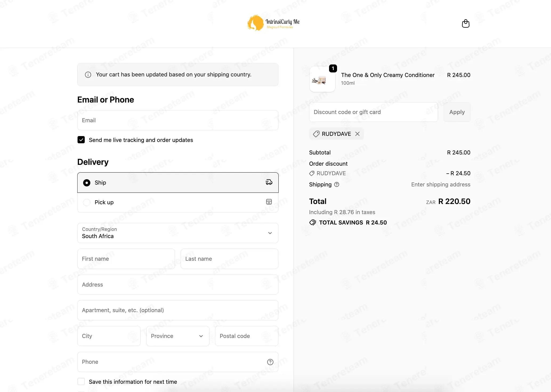Viewport: 551px width, 392px height.
Task: Click the Including R 28.76 in taxes text
Action: click(342, 212)
